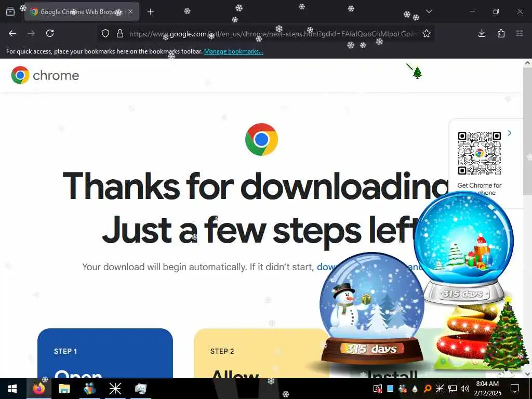Click the snowflake tray icon
The image size is (532, 399).
coord(440,389)
